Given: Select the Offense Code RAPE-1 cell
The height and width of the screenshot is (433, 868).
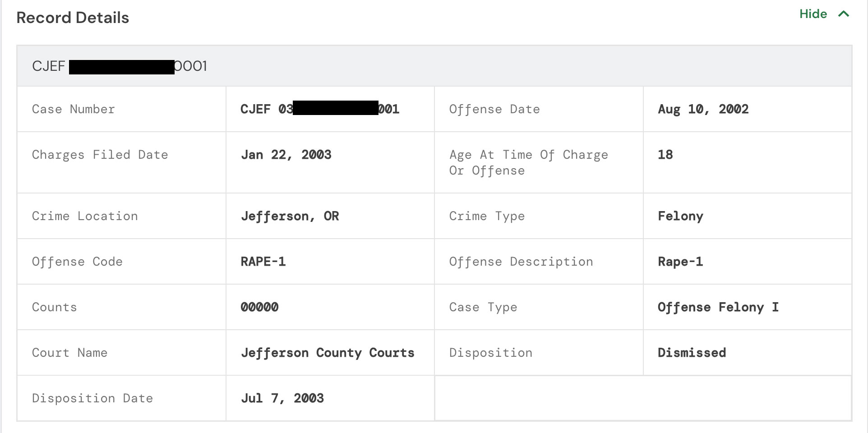Looking at the screenshot, I should 263,262.
